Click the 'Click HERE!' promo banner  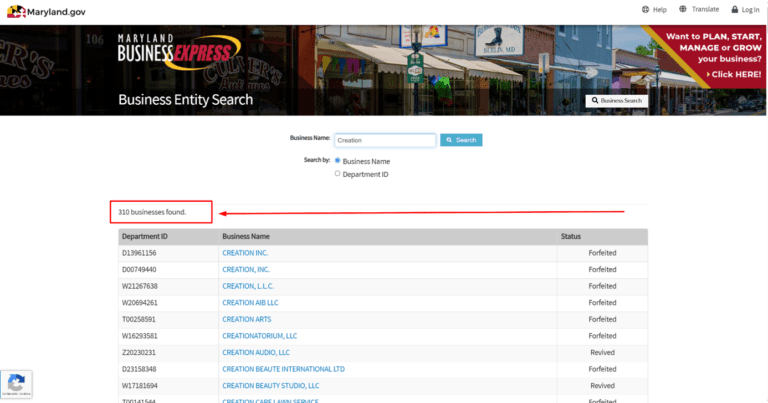(733, 74)
